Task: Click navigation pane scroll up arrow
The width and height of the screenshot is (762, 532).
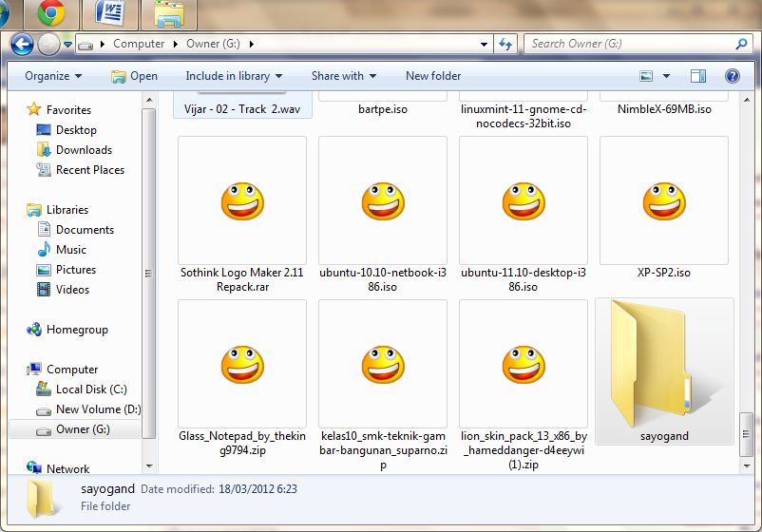Action: pos(149,100)
